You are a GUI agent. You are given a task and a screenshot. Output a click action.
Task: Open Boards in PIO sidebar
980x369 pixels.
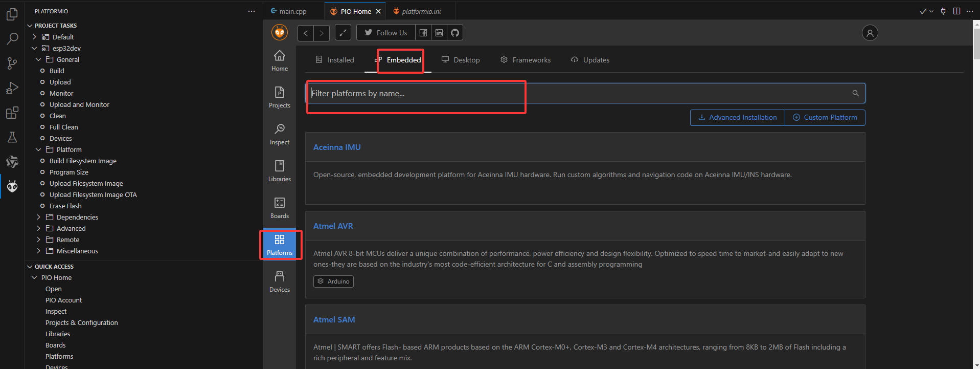pyautogui.click(x=280, y=208)
